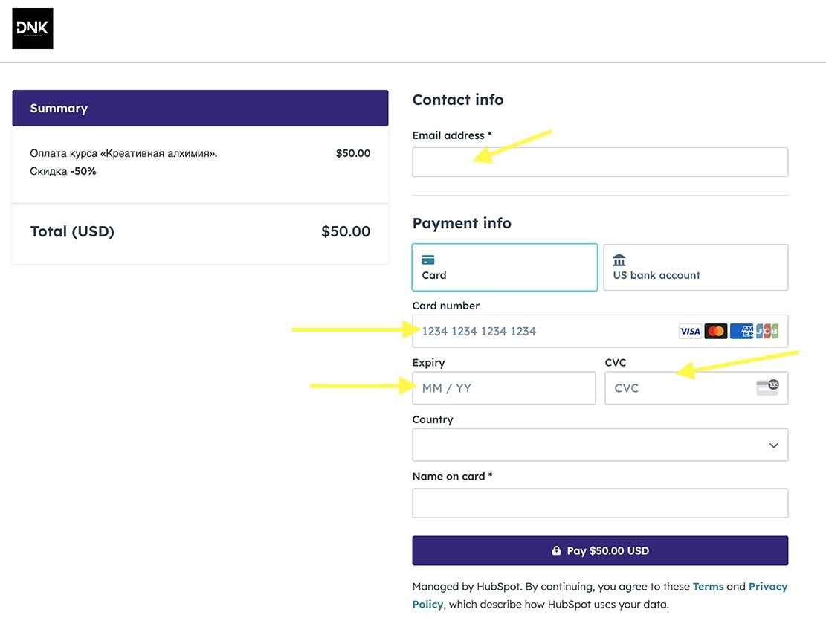Switch to US bank account payment
Viewport: 826px width, 644px height.
695,267
